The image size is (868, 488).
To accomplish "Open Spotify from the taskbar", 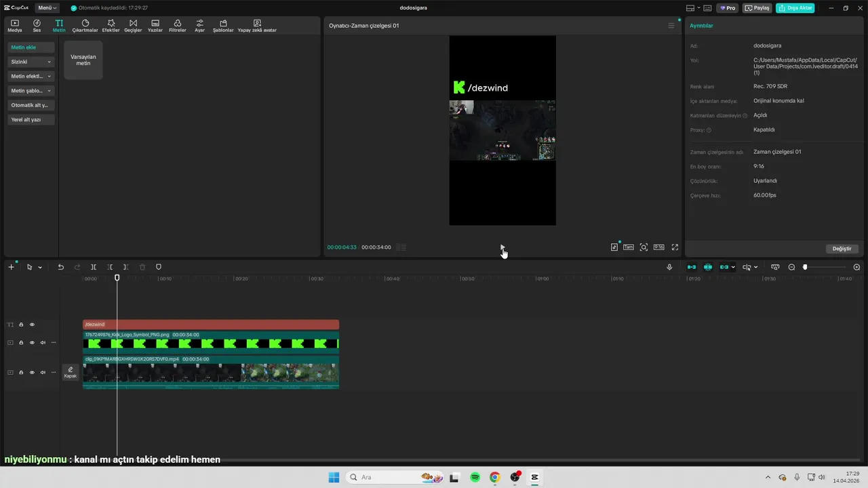I will 475,477.
